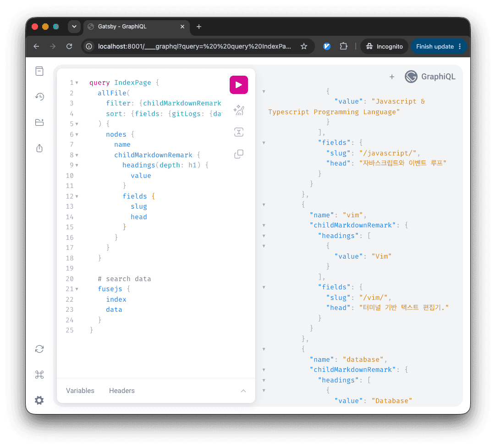Viewport: 496px width, 448px height.
Task: Expand the variables editor with chevron
Action: click(x=243, y=391)
